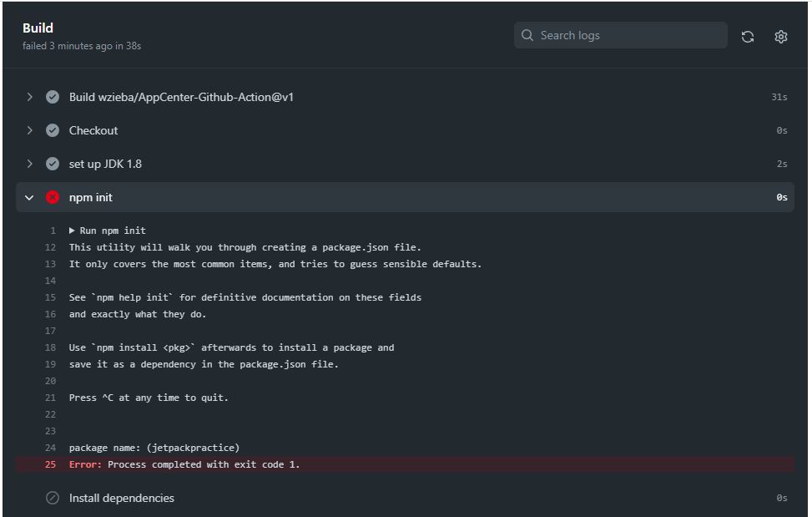Click the refresh logs icon

747,36
